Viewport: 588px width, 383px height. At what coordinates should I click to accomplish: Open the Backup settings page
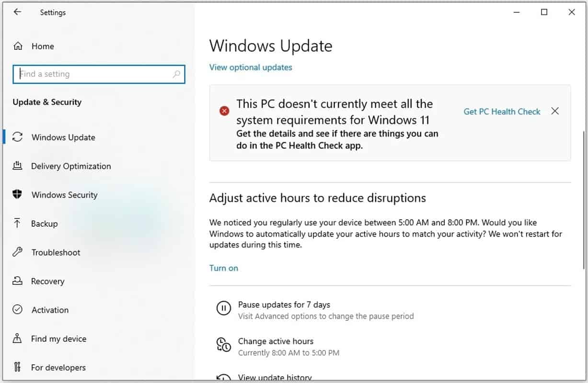pos(44,224)
